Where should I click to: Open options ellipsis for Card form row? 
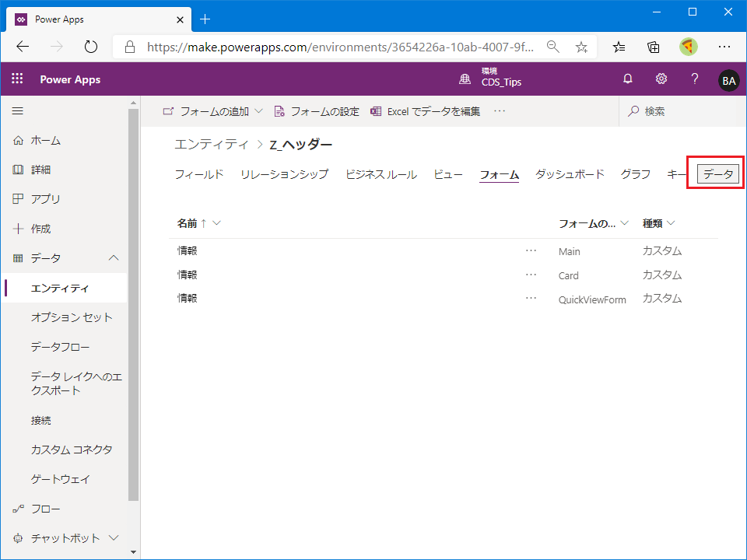(531, 275)
